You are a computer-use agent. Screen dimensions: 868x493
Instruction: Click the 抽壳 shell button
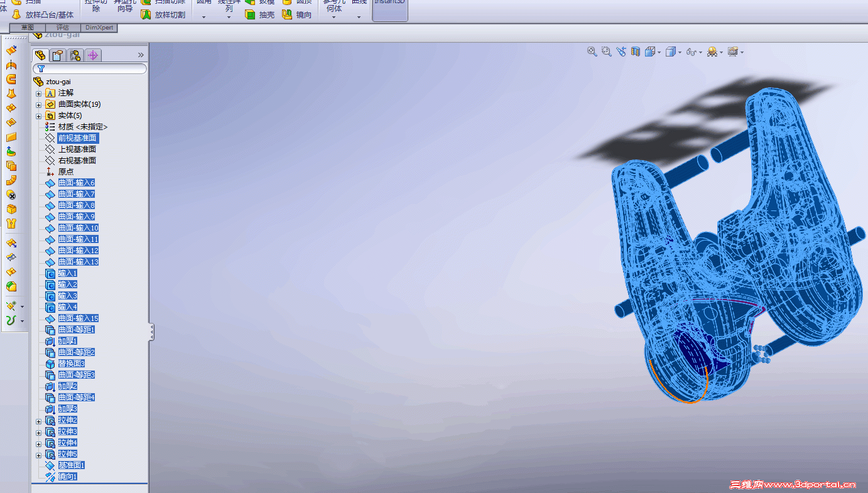[x=259, y=14]
